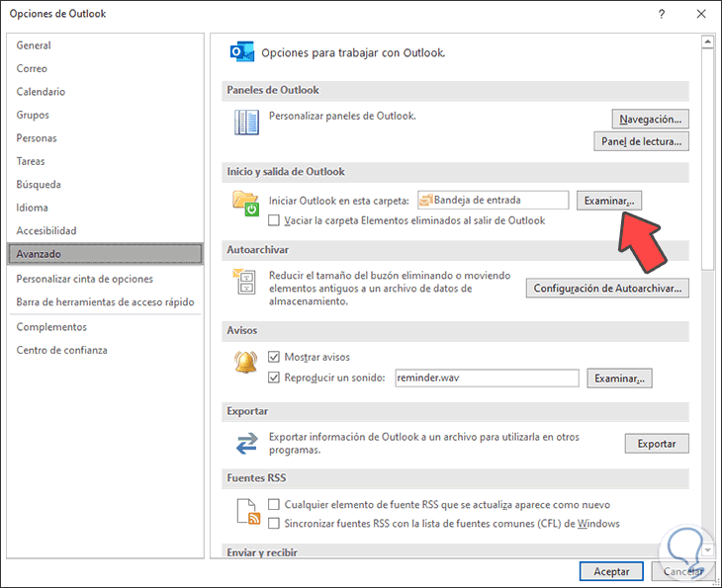Click the startup folder icon with power symbol
The height and width of the screenshot is (588, 722).
[x=246, y=203]
